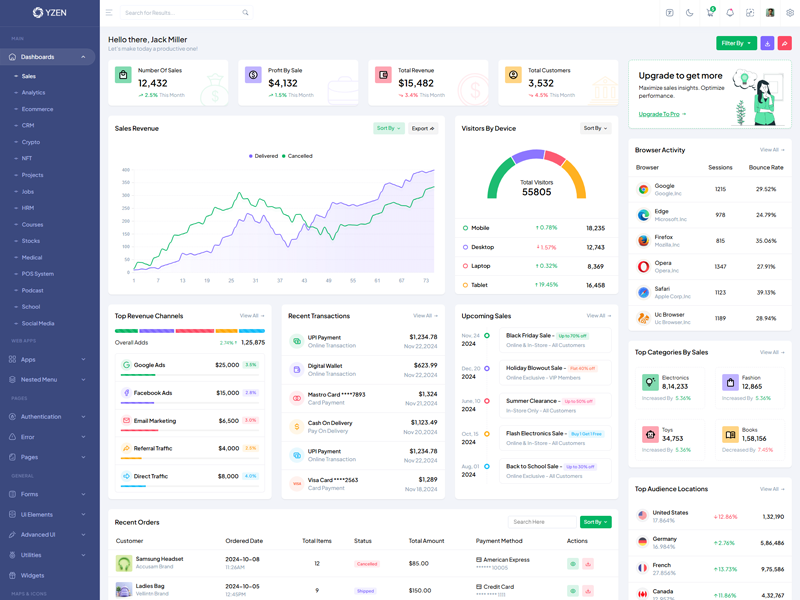Open the shopping cart icon in header
This screenshot has width=800, height=600.
710,13
